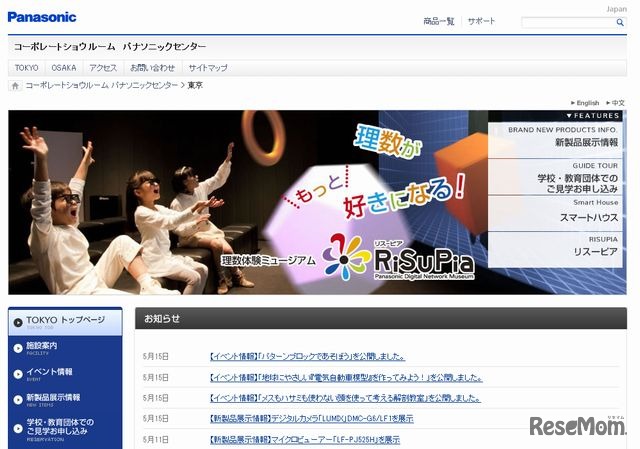Open the マイクロビューアー LF-PJ525H news link
The image size is (640, 449).
[304, 440]
